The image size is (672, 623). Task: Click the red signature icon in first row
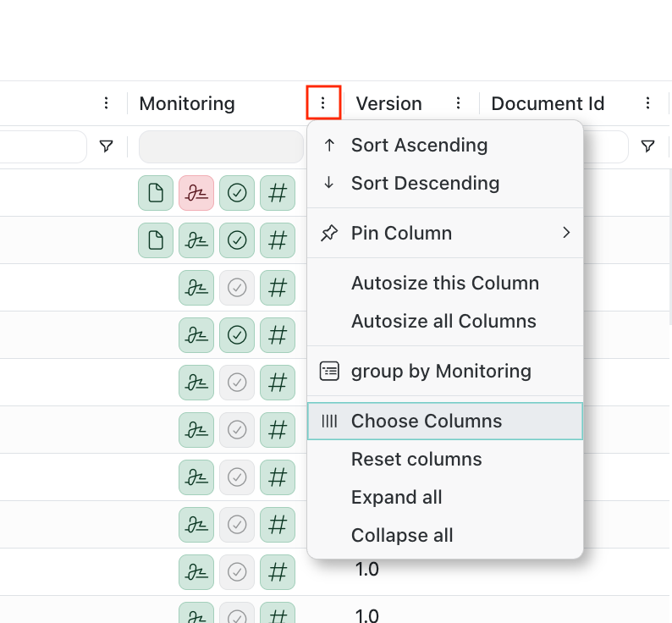click(x=196, y=193)
